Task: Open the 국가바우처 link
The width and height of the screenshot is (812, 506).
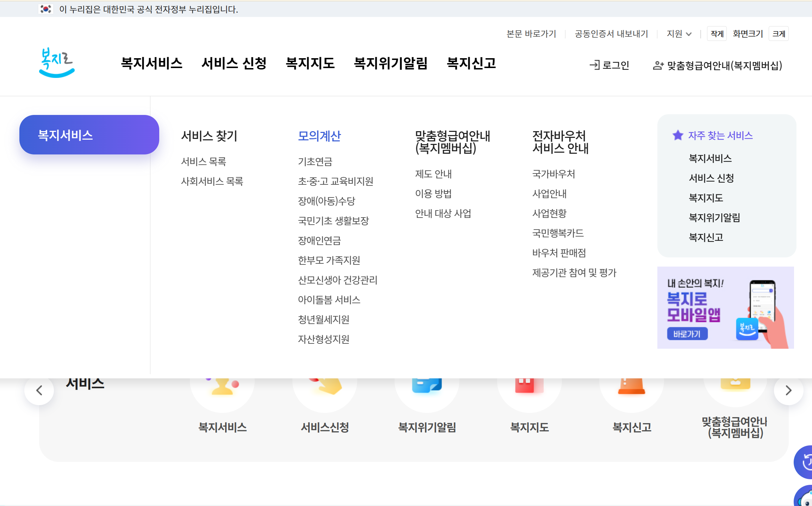Action: pos(553,174)
